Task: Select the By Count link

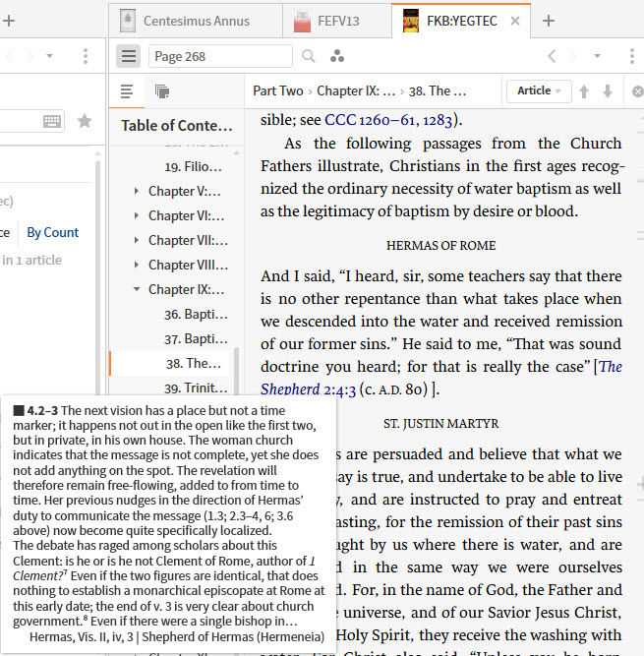Action: click(53, 232)
